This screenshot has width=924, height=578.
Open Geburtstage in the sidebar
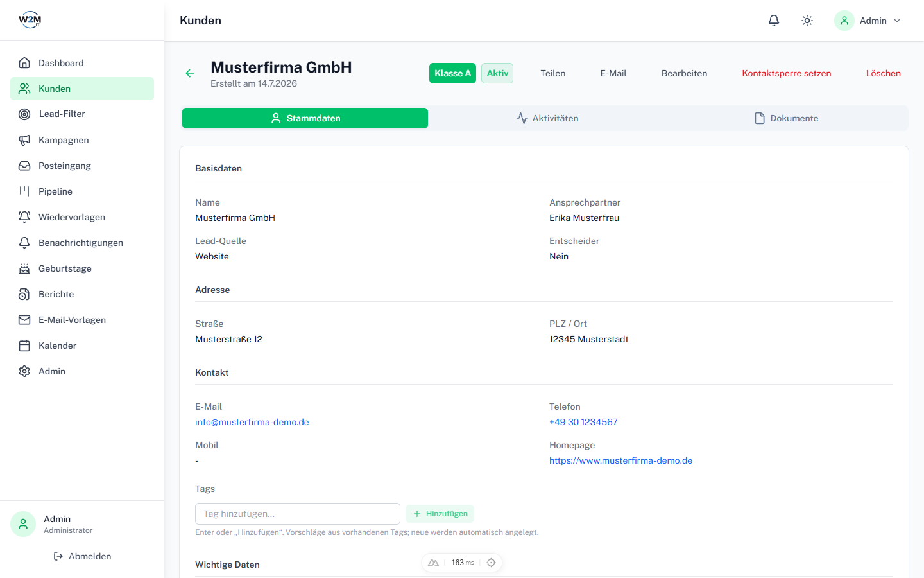tap(82, 268)
